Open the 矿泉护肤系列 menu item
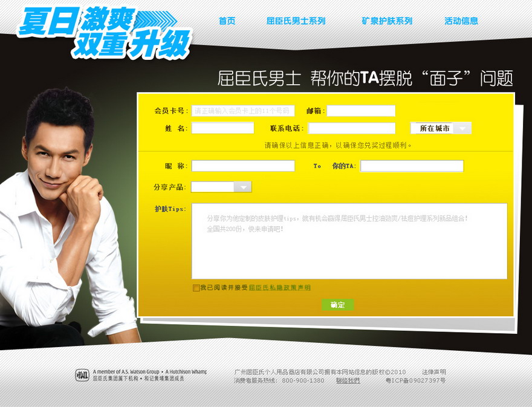 pyautogui.click(x=387, y=21)
